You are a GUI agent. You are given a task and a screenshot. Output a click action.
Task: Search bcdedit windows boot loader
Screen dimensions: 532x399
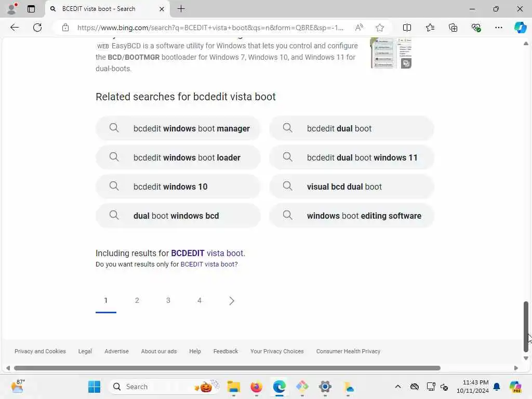click(178, 157)
